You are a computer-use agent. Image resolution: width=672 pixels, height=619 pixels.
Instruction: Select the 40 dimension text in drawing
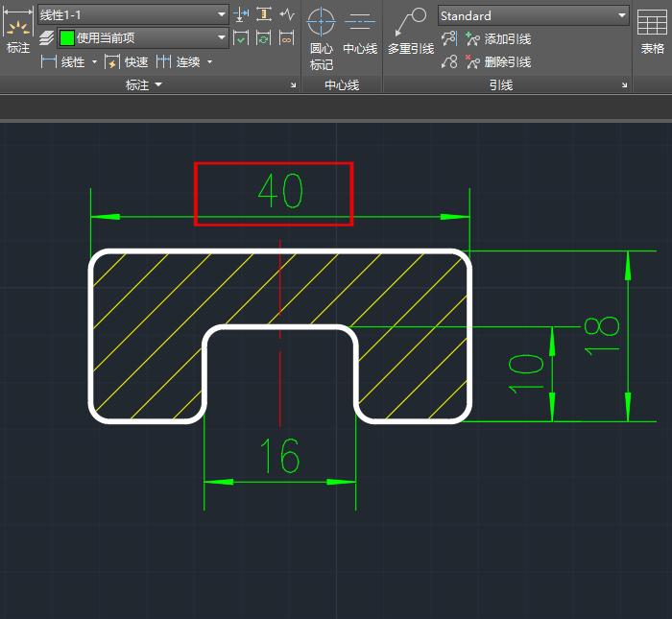coord(279,192)
